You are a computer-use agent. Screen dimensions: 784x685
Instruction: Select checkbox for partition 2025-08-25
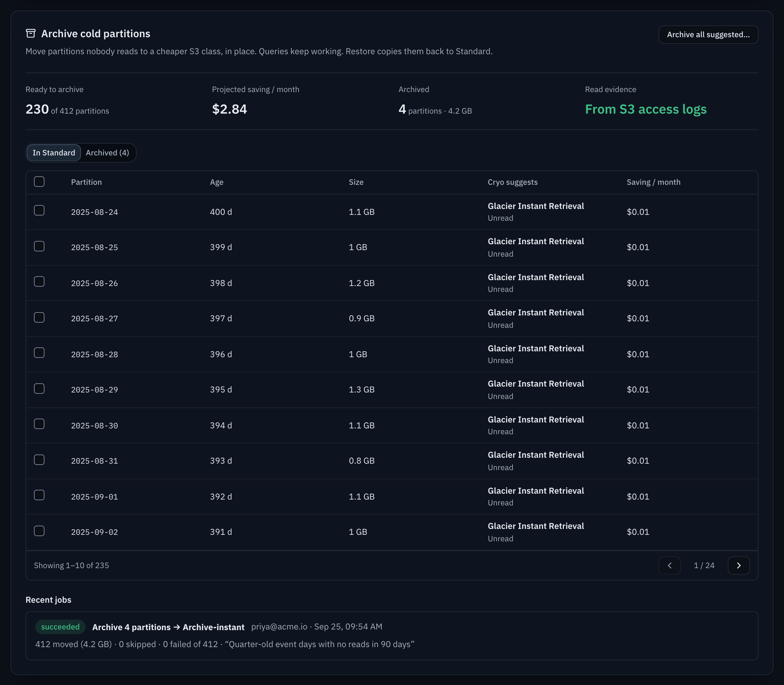click(39, 246)
